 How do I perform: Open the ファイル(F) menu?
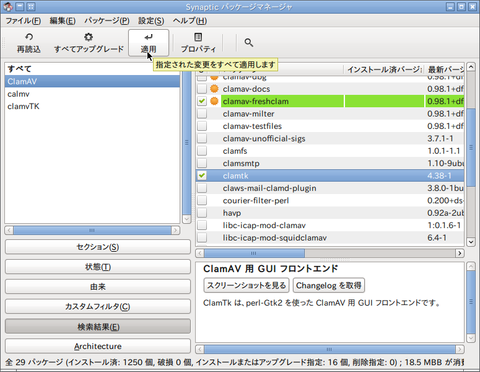click(x=23, y=21)
